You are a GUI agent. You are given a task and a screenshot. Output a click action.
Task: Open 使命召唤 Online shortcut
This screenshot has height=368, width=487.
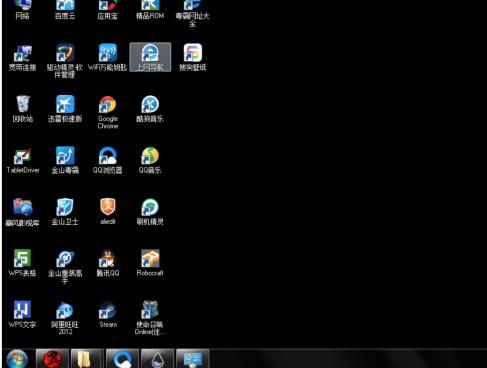pyautogui.click(x=150, y=318)
